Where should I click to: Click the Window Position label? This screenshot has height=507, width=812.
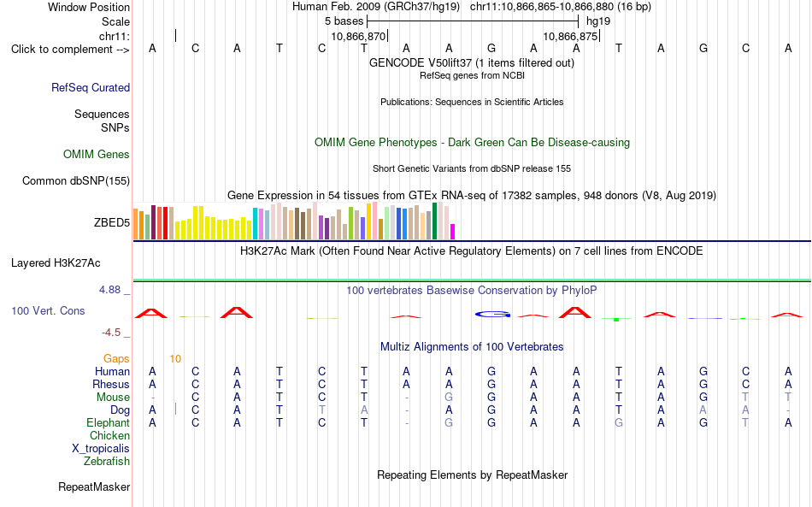tap(89, 7)
